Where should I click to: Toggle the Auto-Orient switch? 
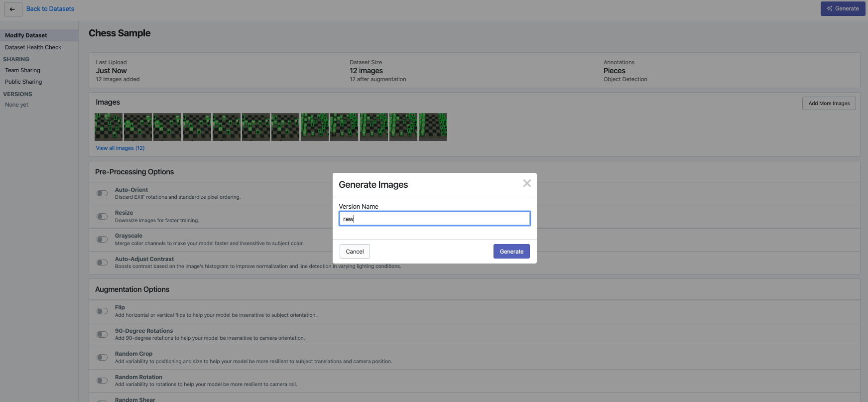pyautogui.click(x=102, y=193)
